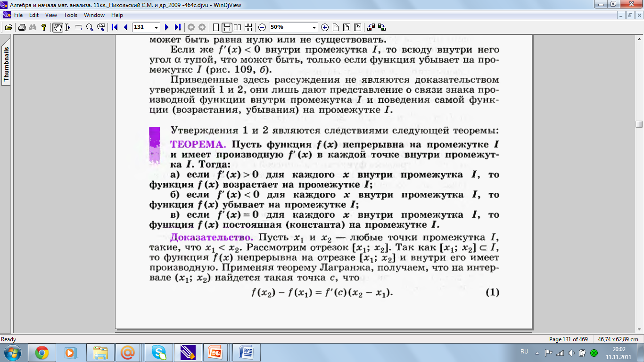
Task: Click the fit width page icon
Action: coord(347,27)
